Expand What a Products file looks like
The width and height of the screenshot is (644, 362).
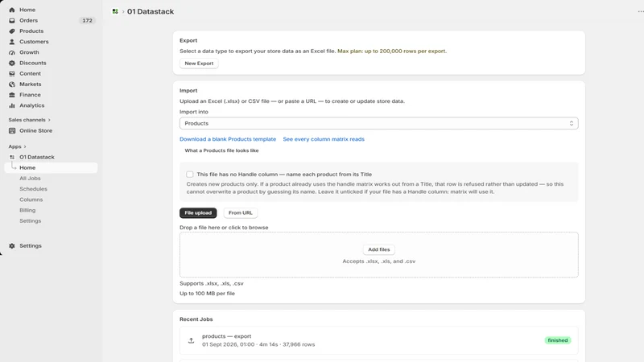click(221, 150)
